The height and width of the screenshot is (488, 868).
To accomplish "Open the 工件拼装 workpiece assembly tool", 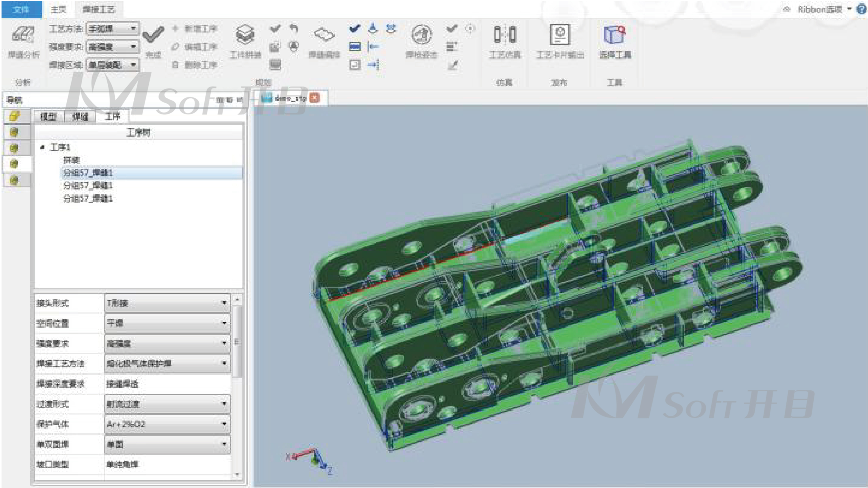I will coord(245,41).
